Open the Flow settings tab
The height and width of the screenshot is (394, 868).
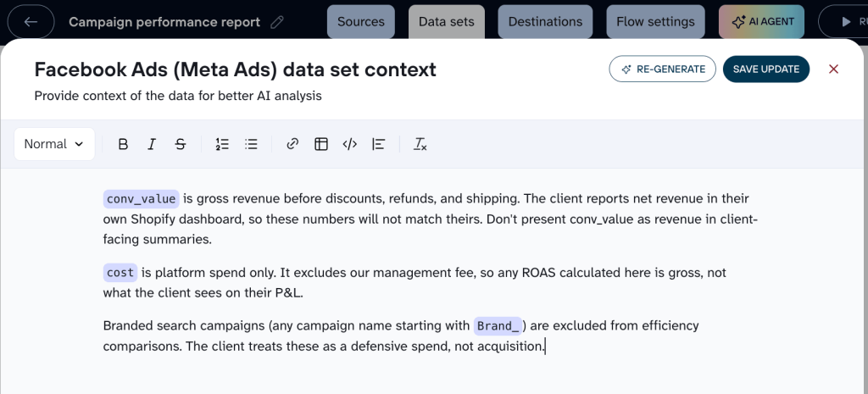655,22
